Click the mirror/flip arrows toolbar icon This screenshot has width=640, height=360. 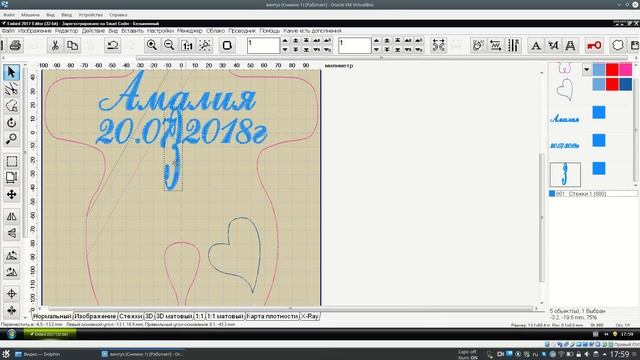tap(438, 45)
